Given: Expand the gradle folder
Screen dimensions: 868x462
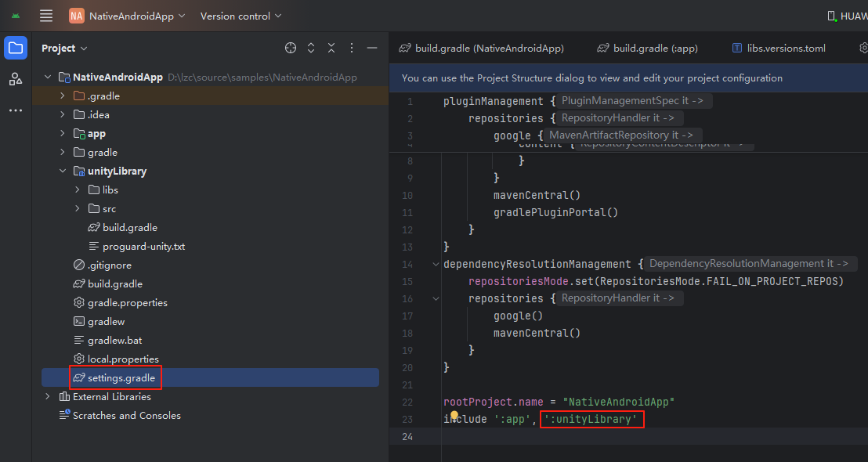Looking at the screenshot, I should coord(63,152).
